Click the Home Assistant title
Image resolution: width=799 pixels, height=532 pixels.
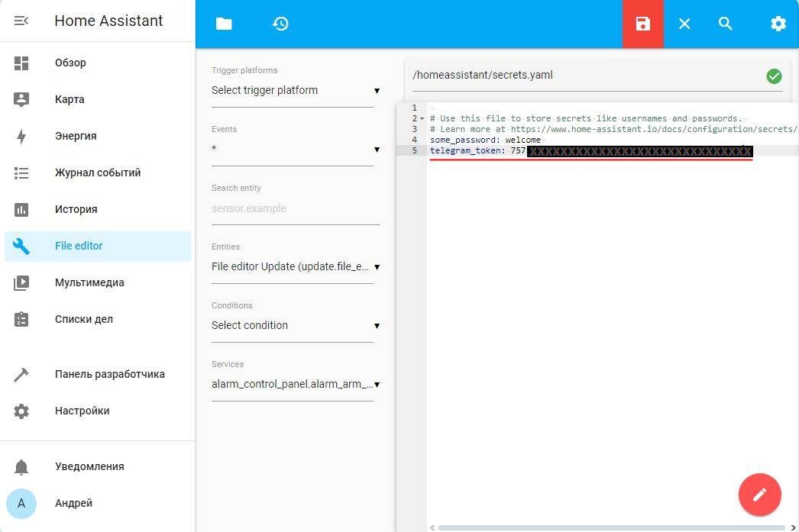(108, 21)
